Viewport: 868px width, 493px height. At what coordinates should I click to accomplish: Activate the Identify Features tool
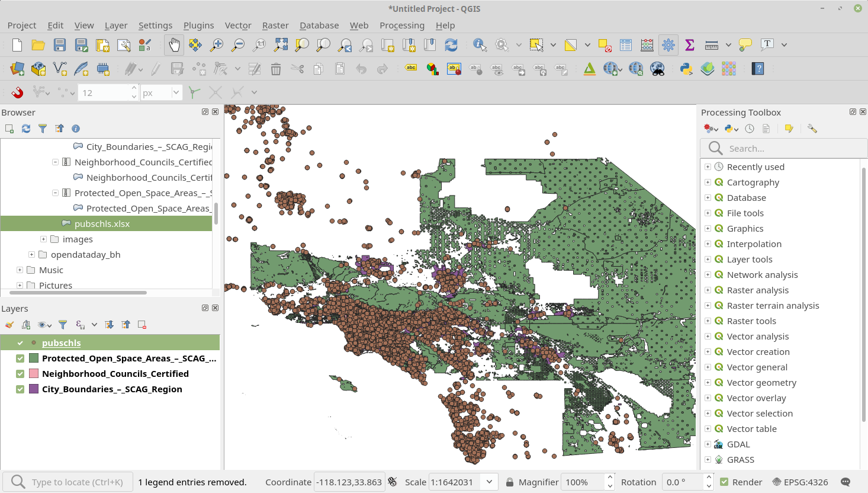480,45
